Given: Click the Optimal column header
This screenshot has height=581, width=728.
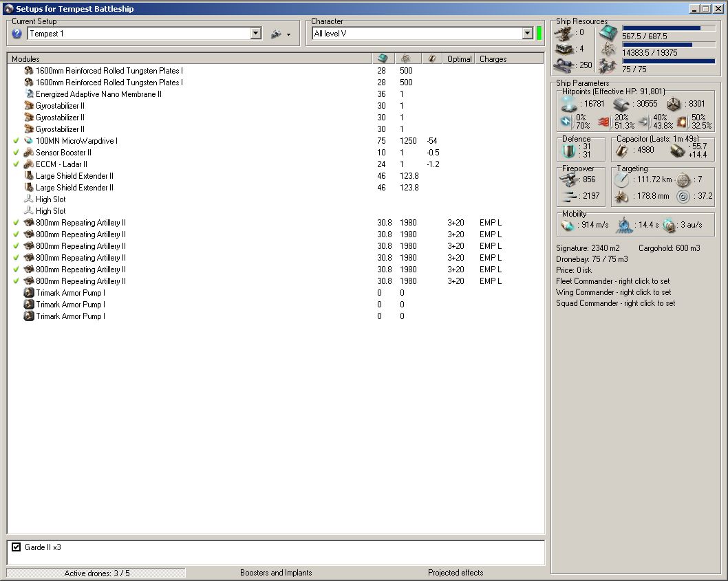Looking at the screenshot, I should 459,58.
